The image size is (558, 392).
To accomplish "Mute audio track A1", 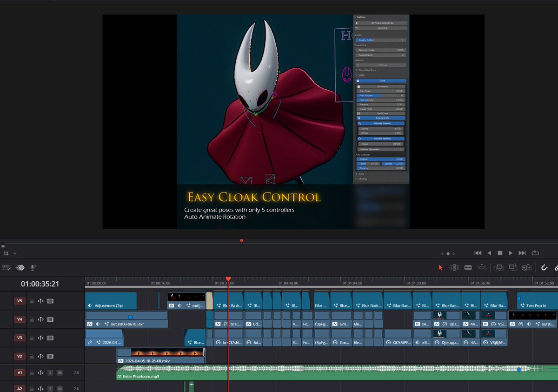I will click(x=60, y=372).
